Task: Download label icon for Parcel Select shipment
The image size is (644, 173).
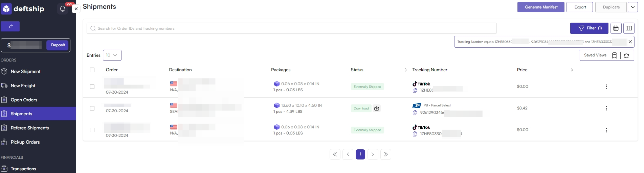Action: point(377,108)
